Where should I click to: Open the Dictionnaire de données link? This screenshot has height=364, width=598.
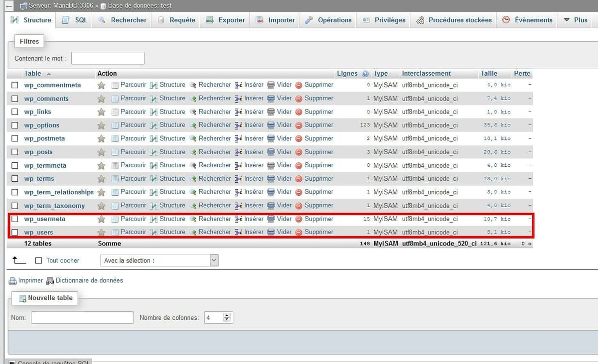click(x=89, y=280)
